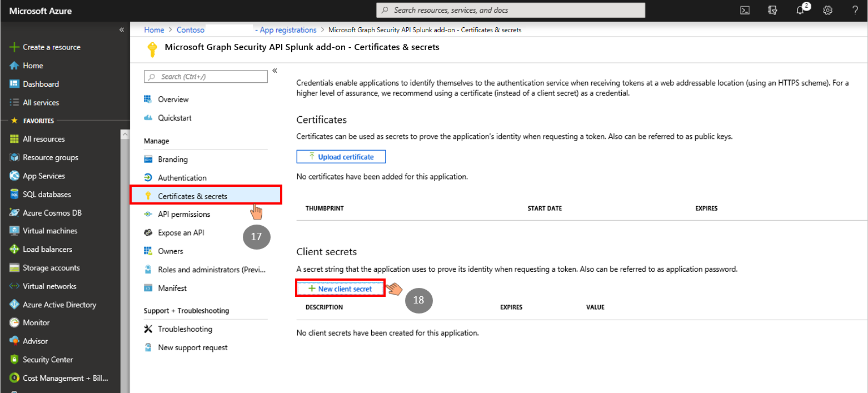
Task: Click the START DATE column header
Action: (545, 208)
